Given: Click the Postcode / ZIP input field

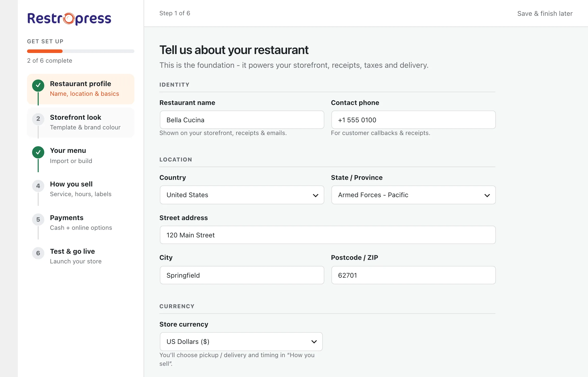Looking at the screenshot, I should pos(413,275).
